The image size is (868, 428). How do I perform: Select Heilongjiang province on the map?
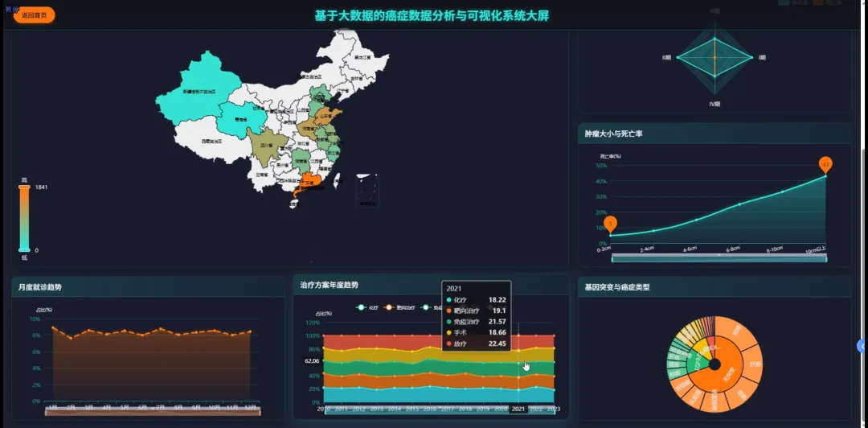pyautogui.click(x=362, y=56)
